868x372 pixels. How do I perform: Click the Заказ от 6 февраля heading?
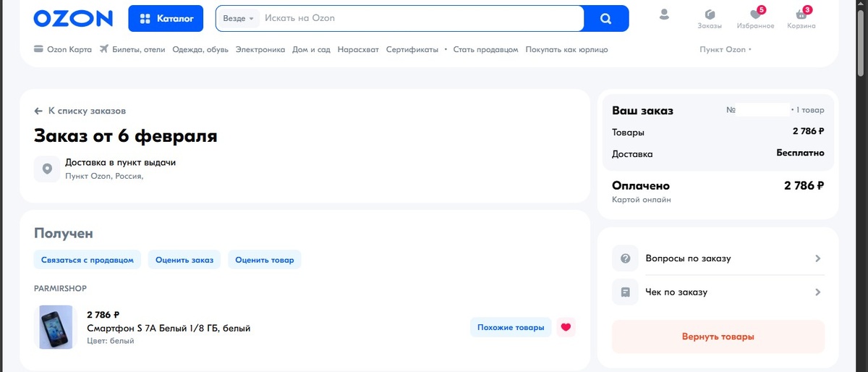click(x=126, y=135)
